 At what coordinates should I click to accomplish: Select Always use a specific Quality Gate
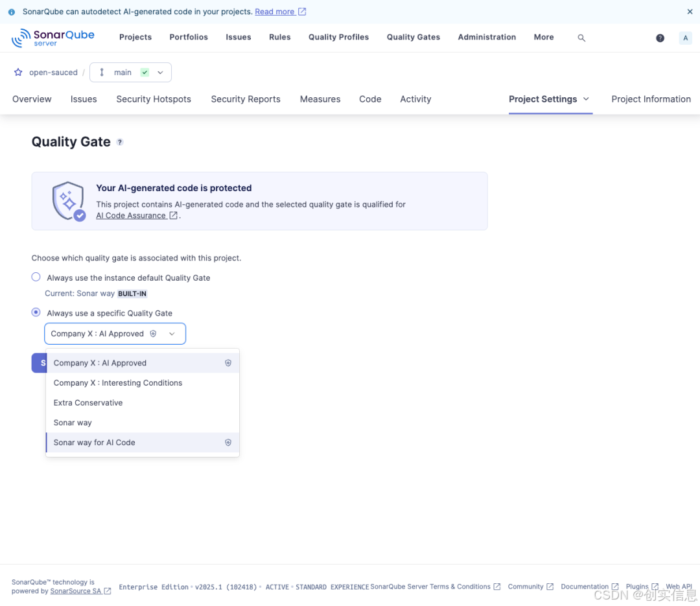pyautogui.click(x=36, y=312)
